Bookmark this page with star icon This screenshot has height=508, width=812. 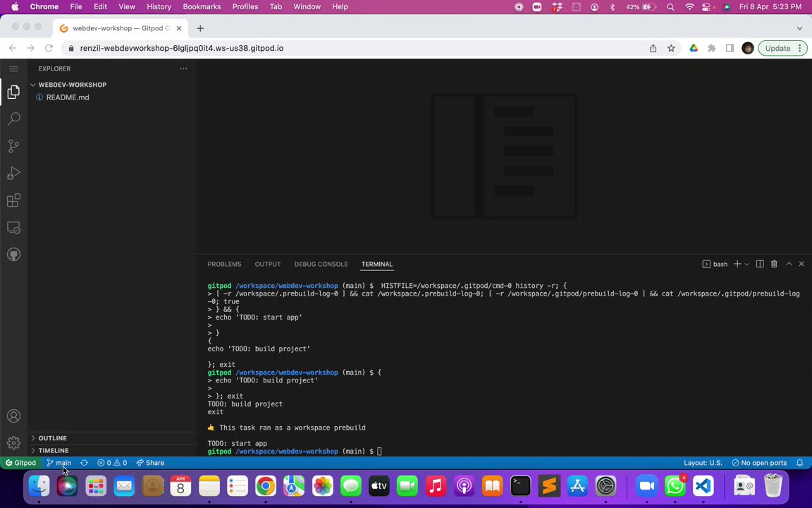click(x=671, y=48)
